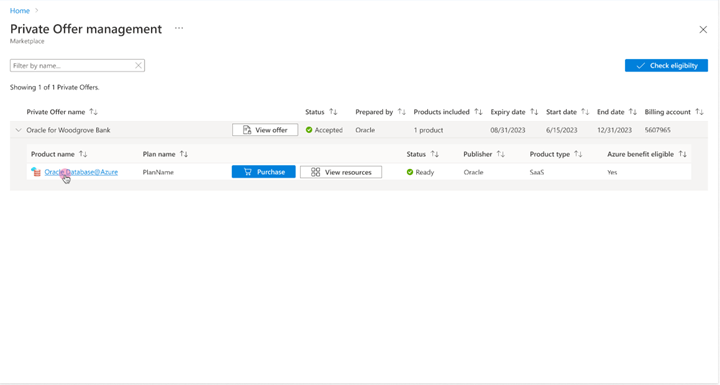This screenshot has width=720, height=385.
Task: Click the Prepared by Oracle cell
Action: coord(365,130)
